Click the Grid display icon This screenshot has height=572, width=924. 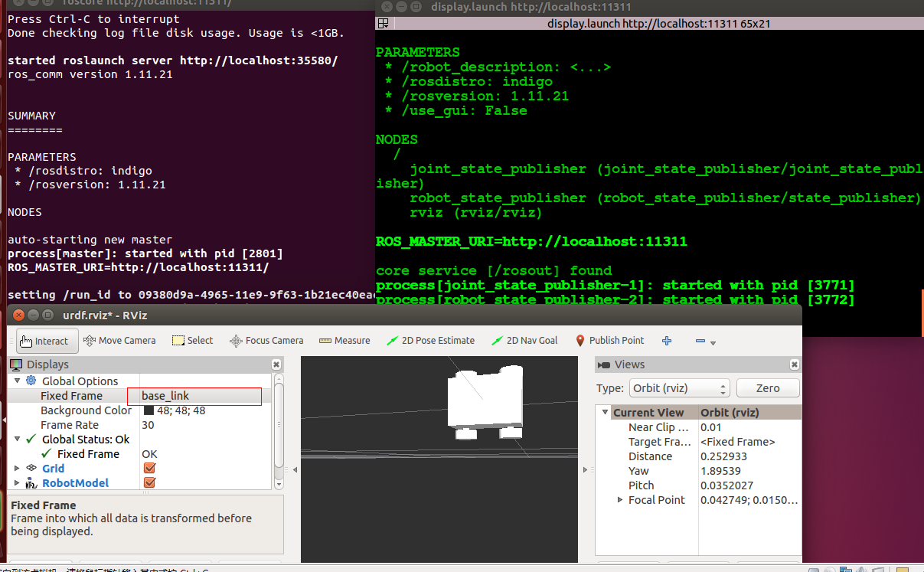31,468
